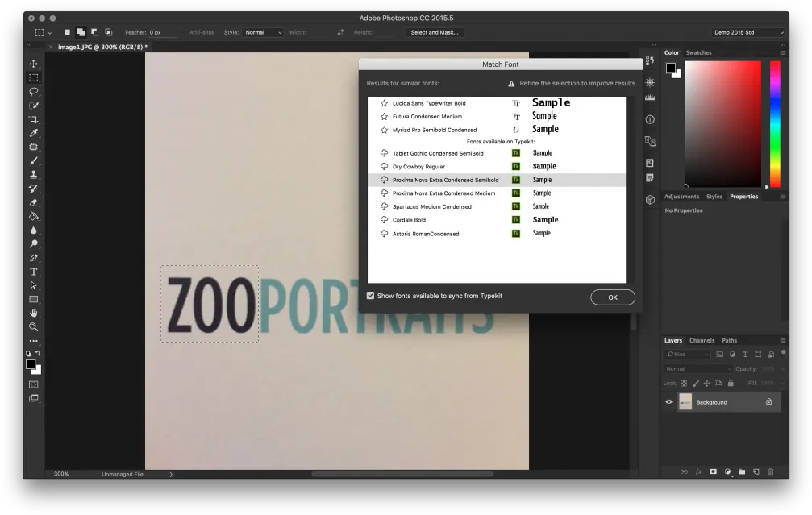Select the Move tool
Screen dimensions: 812x515
click(34, 64)
